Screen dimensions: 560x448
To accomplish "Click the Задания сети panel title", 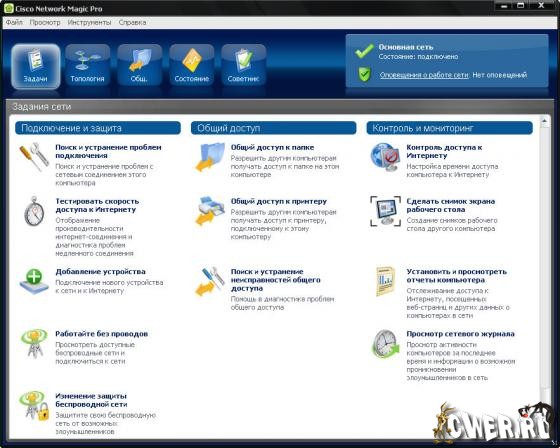I will pyautogui.click(x=42, y=106).
